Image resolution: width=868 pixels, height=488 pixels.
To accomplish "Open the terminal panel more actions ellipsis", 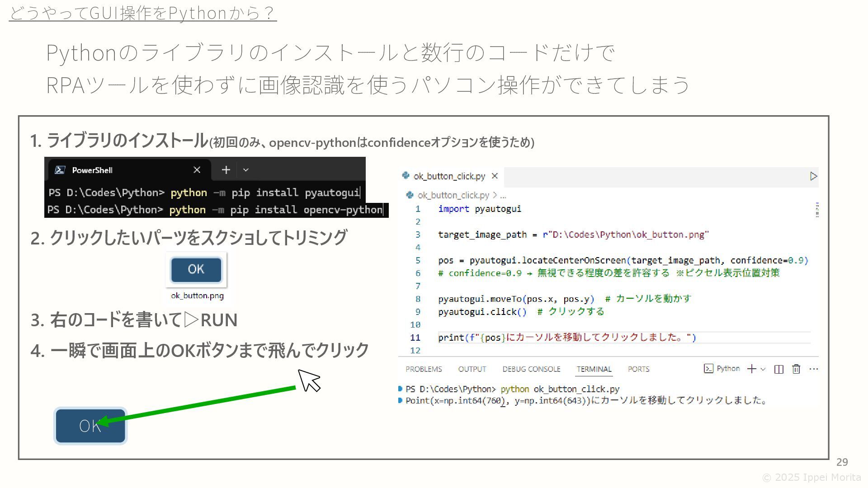I will (x=814, y=369).
